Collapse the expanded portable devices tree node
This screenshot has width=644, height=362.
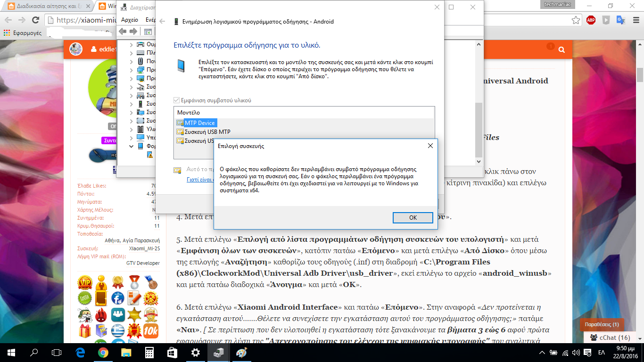coord(132,146)
